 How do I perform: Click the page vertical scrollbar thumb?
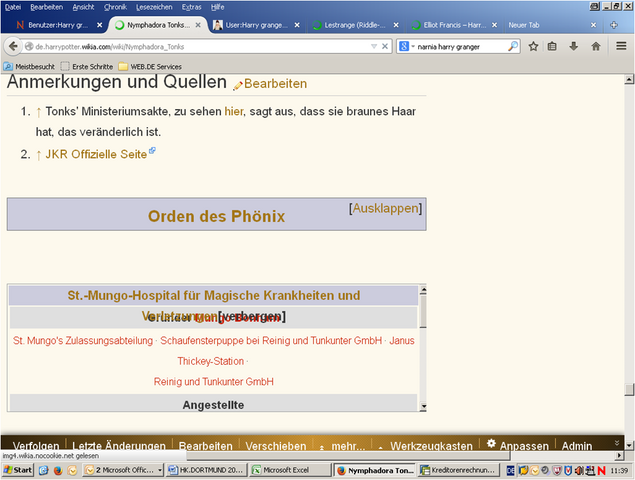629,389
